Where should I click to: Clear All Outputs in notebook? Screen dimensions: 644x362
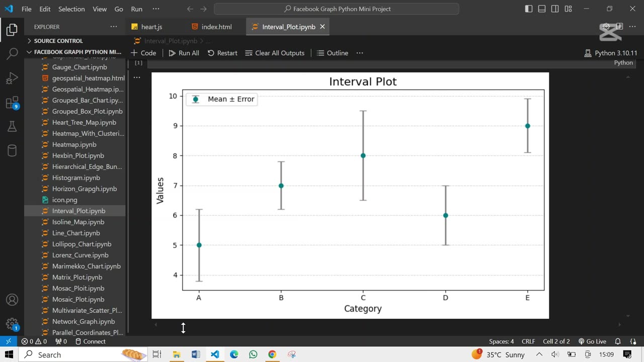[x=275, y=53]
